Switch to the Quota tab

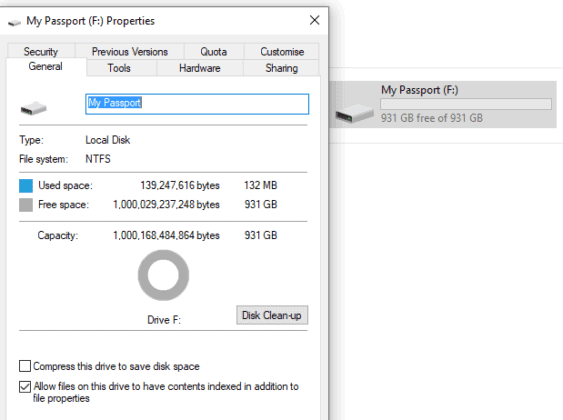point(214,51)
